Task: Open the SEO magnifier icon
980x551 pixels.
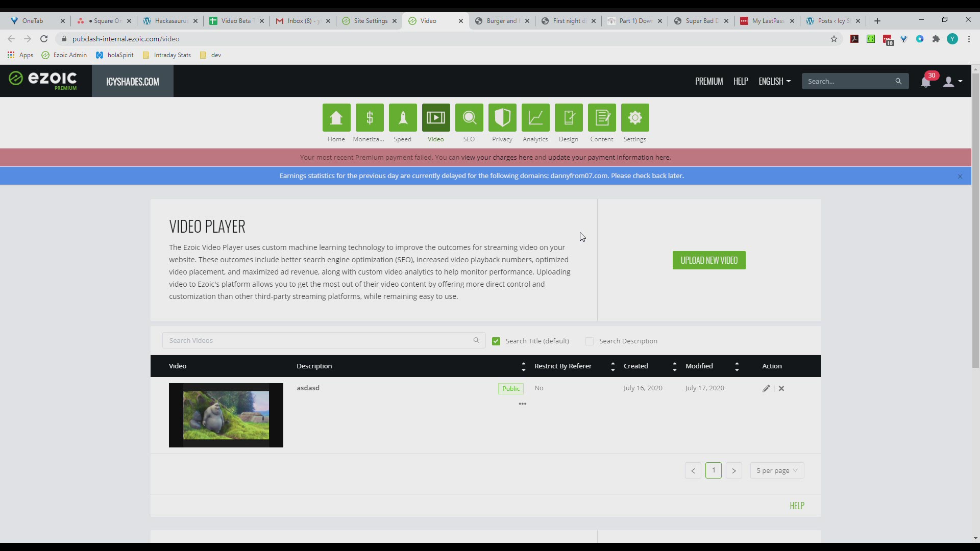Action: [x=469, y=117]
